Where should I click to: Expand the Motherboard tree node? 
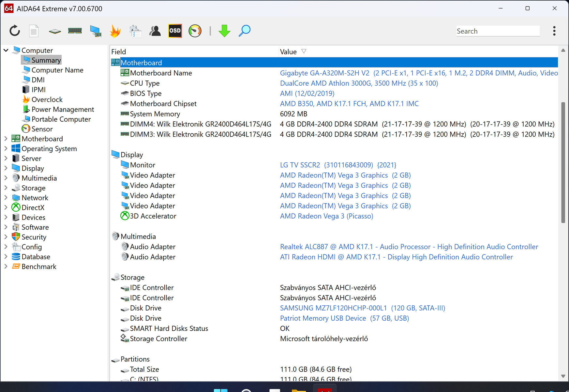[6, 139]
